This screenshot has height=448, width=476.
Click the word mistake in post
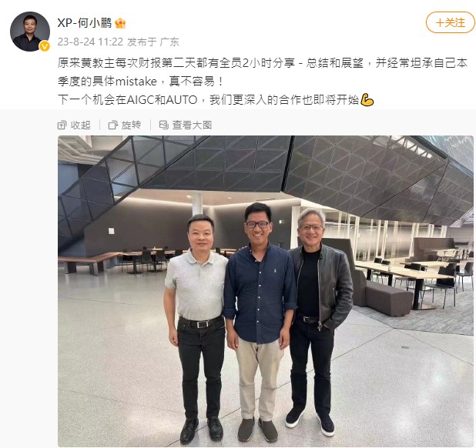136,82
